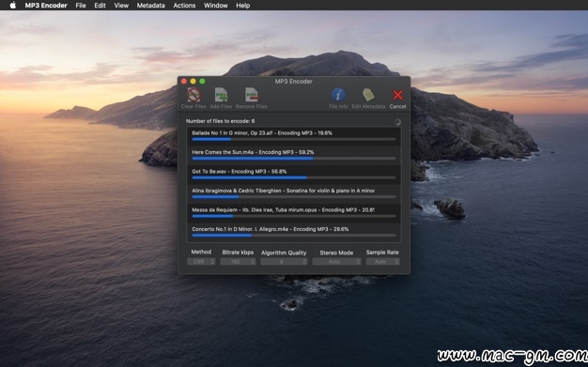Screen dimensions: 588x367
Task: Open the Bitrate kbps dropdown showing 192
Action: 238,262
